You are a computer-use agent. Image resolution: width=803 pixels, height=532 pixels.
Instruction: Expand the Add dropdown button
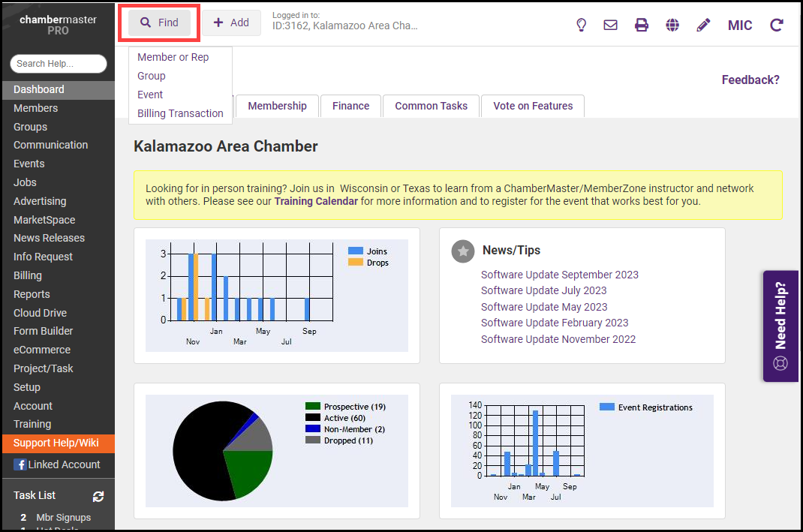[231, 23]
